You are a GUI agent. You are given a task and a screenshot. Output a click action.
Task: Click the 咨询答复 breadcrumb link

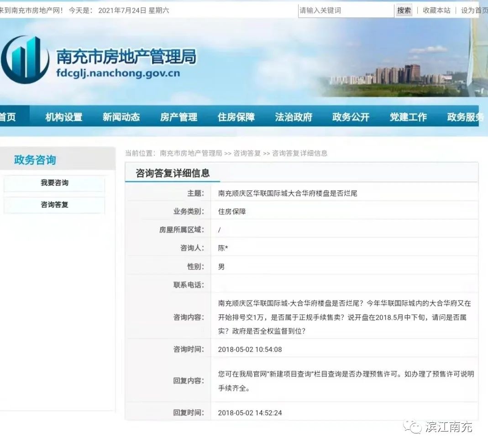(x=247, y=153)
